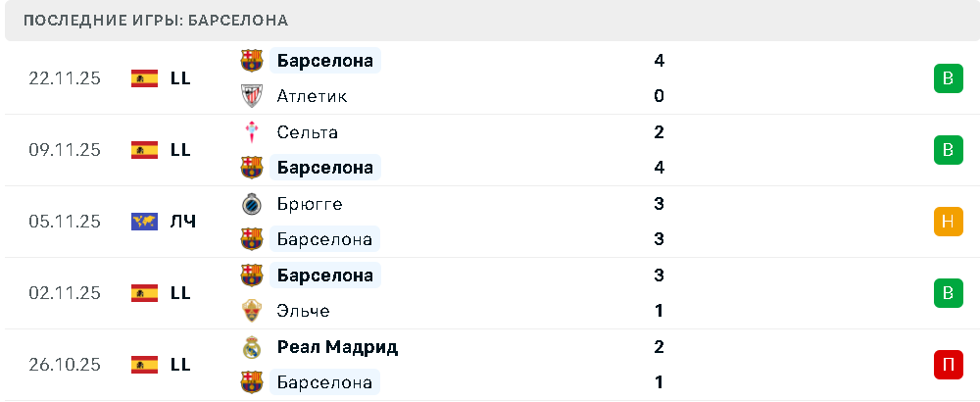Click the Club Brugge crest icon
Screen dimensions: 980x402
[x=252, y=204]
